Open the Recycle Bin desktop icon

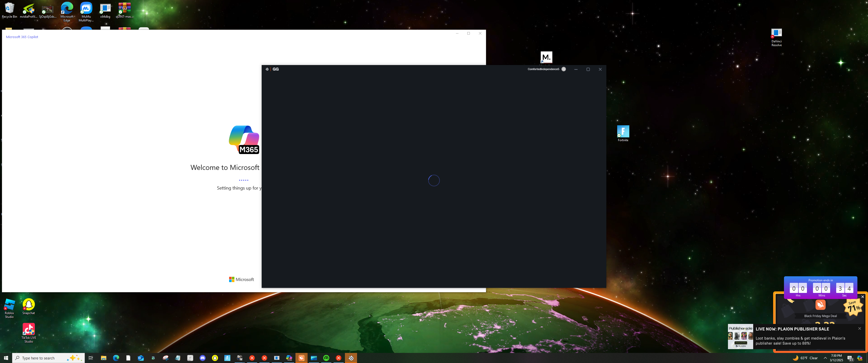click(9, 10)
